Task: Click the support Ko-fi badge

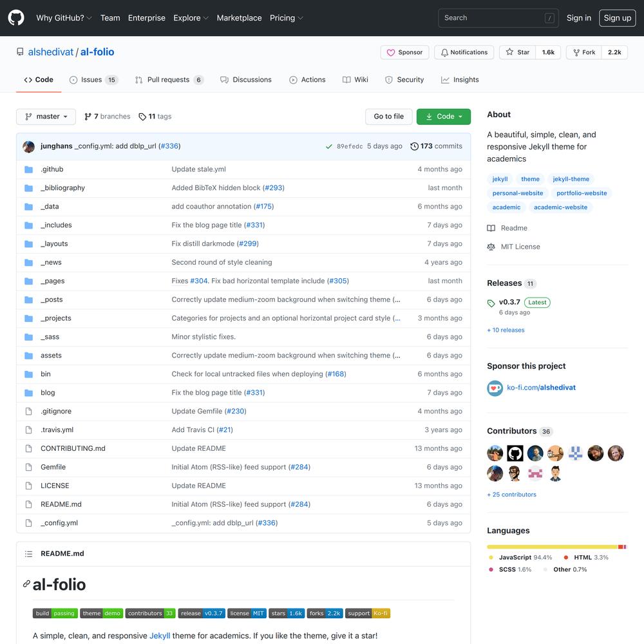Action: 368,613
